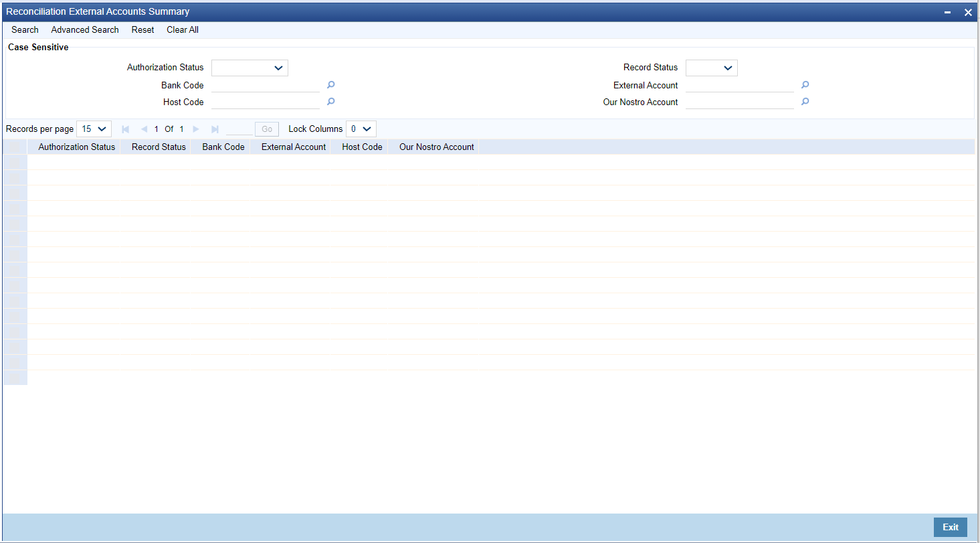Click the page number input box
Viewport: 980px width, 543px height.
(239, 129)
